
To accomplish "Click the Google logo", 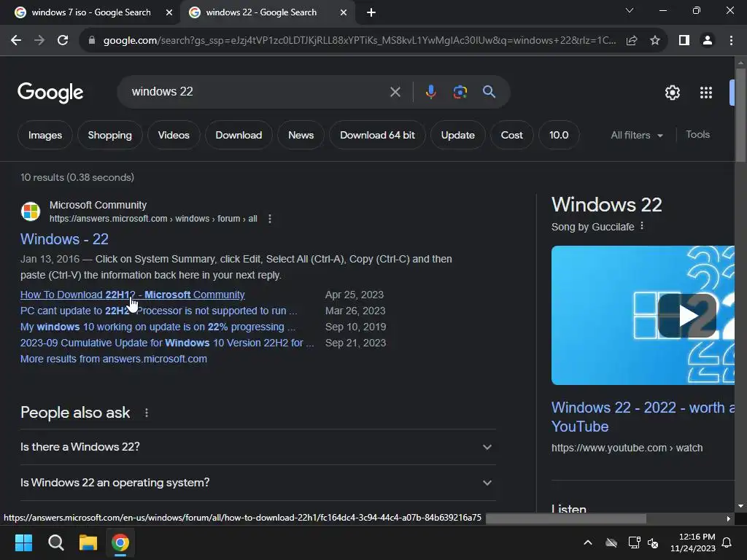I will point(50,93).
